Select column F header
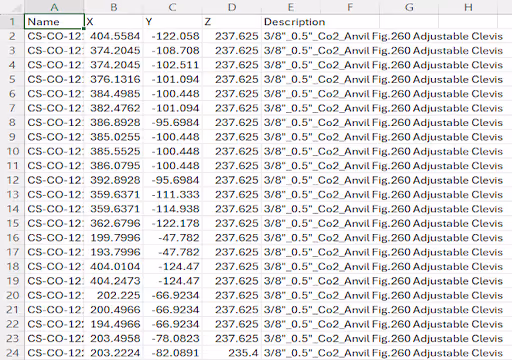The image size is (512, 360). pyautogui.click(x=350, y=7)
